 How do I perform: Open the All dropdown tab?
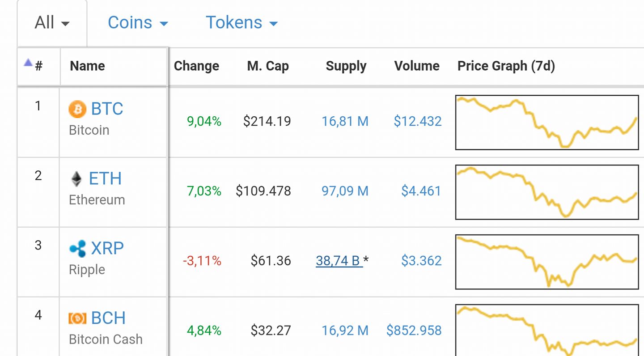tap(52, 23)
